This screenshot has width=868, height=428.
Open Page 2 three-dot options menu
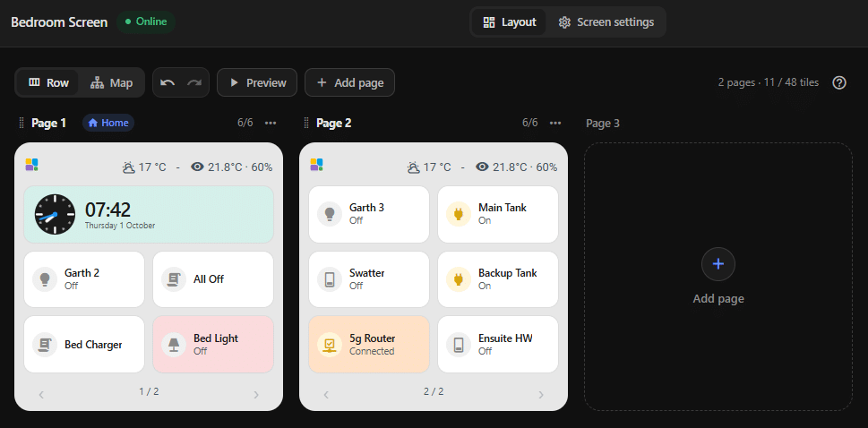click(555, 123)
